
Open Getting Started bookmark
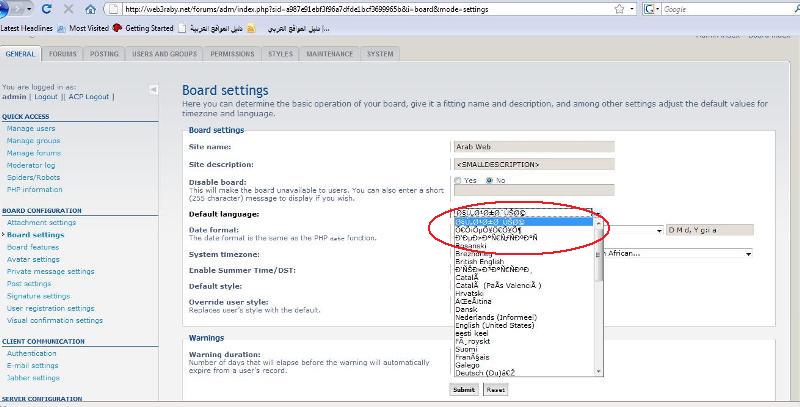pos(148,28)
